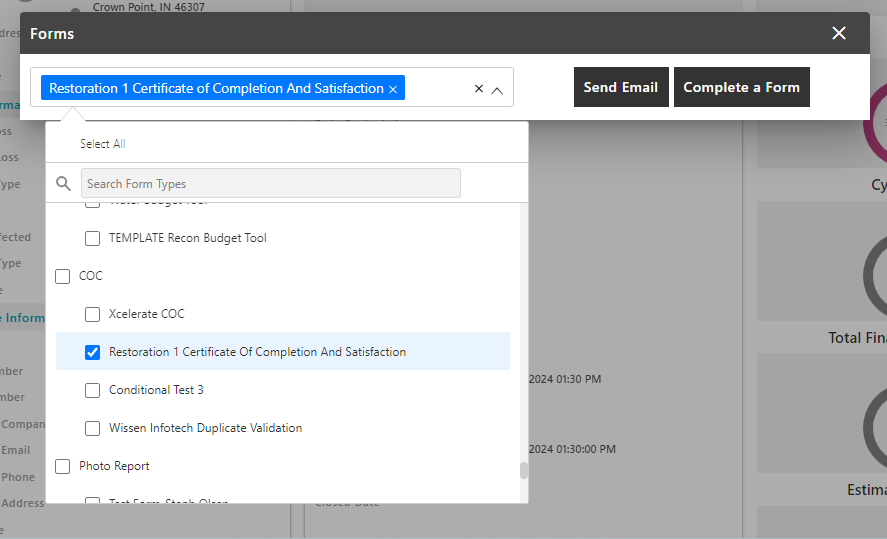
Task: Check the Photo Report group checkbox
Action: pyautogui.click(x=62, y=466)
